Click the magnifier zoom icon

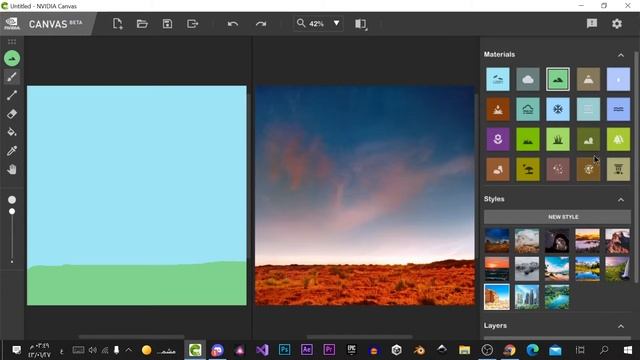click(301, 23)
